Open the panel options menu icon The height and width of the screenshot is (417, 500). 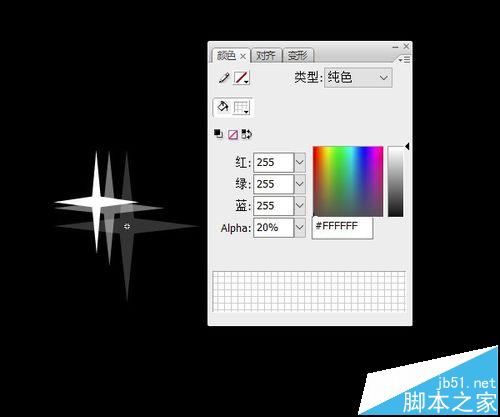pos(405,59)
